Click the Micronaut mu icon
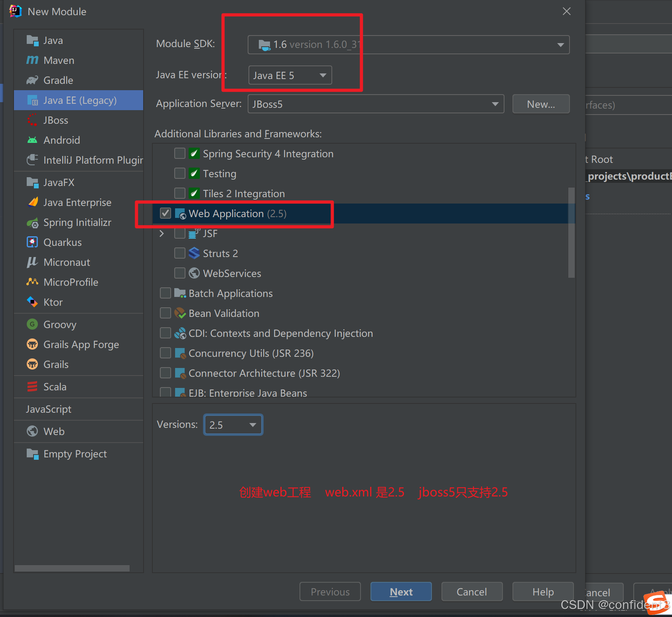The width and height of the screenshot is (672, 617). [x=32, y=262]
